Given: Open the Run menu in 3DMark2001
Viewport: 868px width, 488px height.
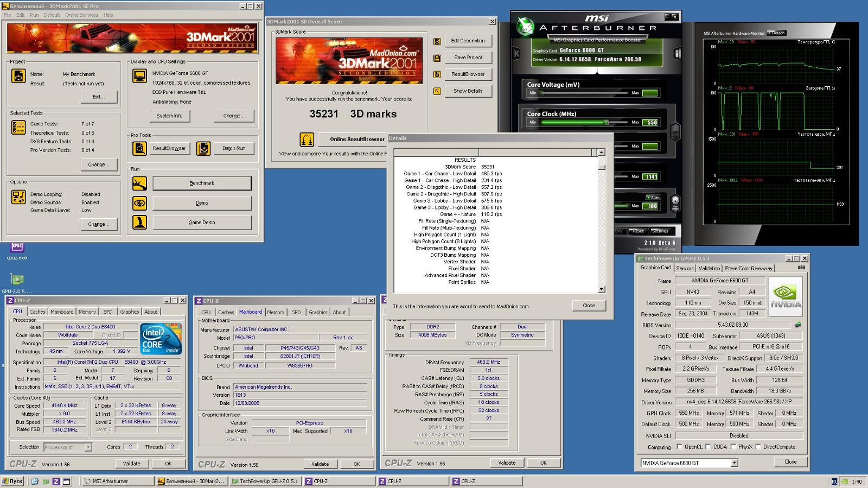Looking at the screenshot, I should (34, 15).
